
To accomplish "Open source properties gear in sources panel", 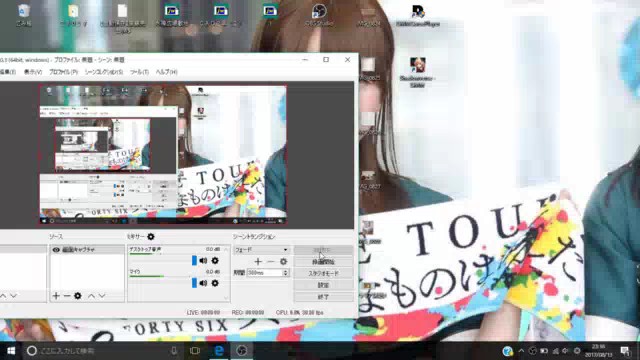I will (x=78, y=296).
